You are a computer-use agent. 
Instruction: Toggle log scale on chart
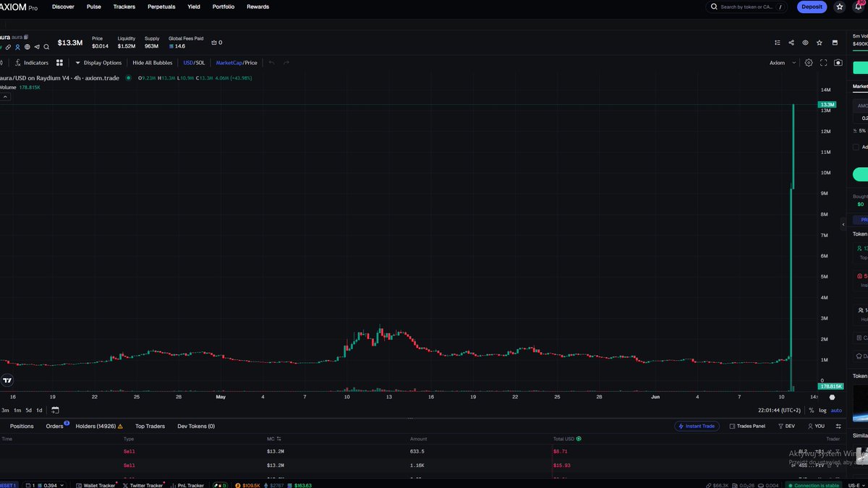(x=822, y=410)
